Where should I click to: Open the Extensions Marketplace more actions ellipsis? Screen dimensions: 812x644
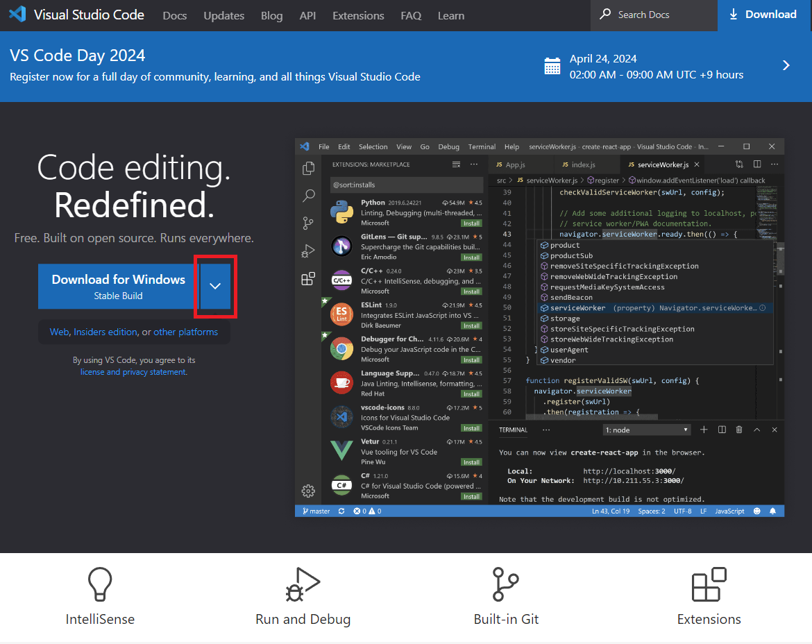coord(474,164)
